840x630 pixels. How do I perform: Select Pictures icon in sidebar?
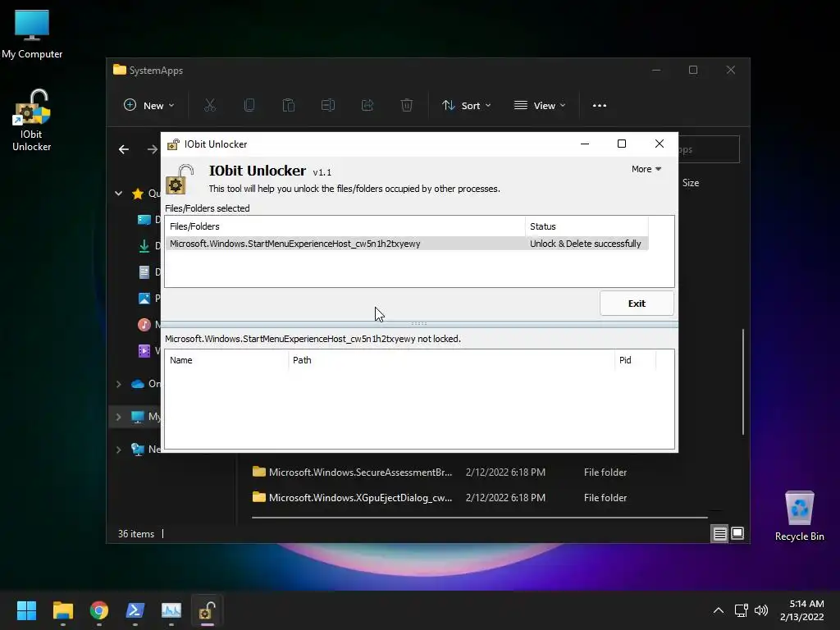144,299
